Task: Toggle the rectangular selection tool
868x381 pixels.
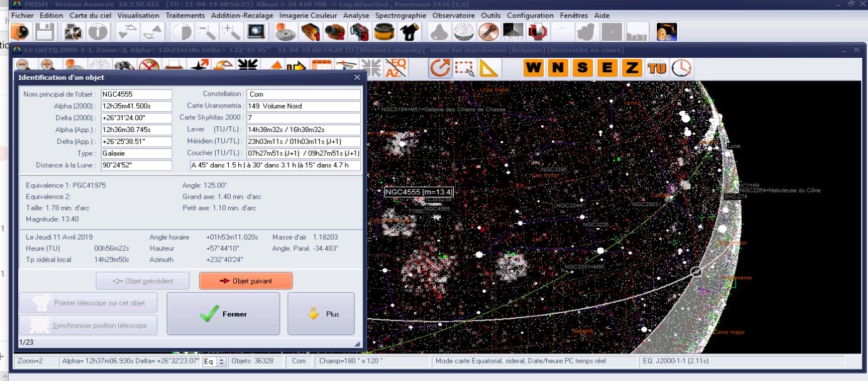Action: coord(464,68)
